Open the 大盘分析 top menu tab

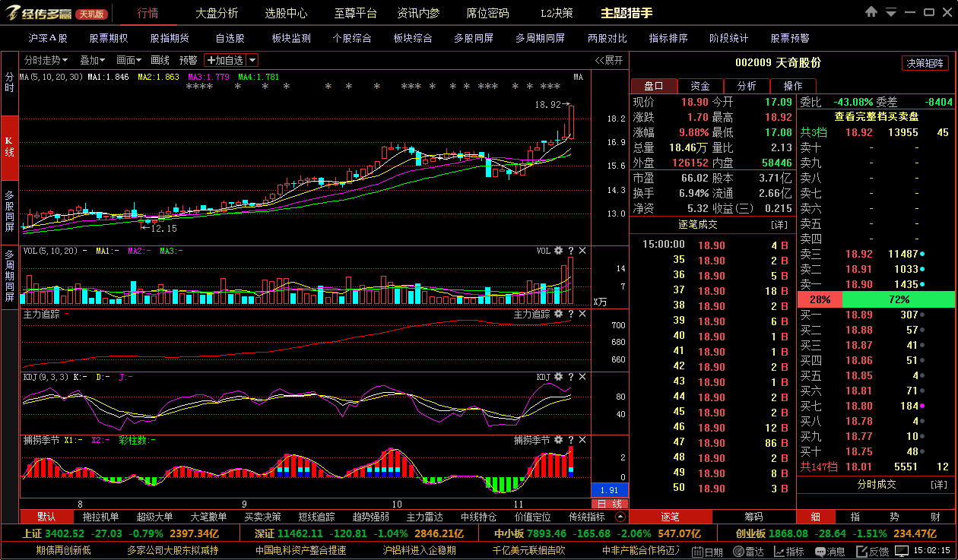(x=217, y=13)
